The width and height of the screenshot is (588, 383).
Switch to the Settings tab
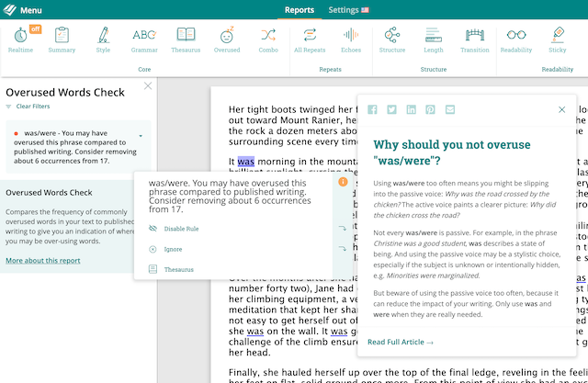pos(348,10)
